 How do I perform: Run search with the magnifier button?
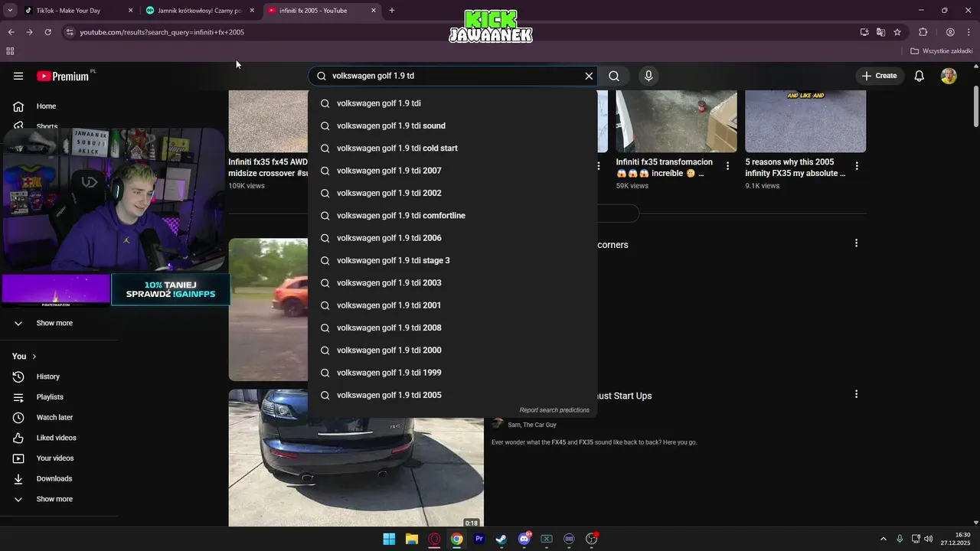[614, 76]
